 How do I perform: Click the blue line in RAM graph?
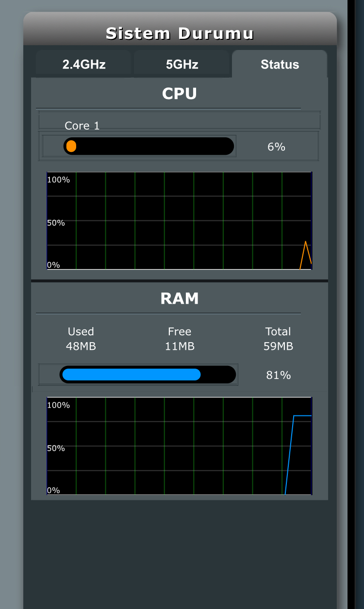click(302, 416)
